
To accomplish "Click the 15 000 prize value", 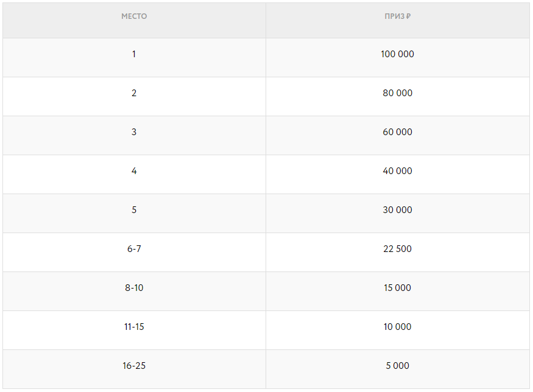I will coord(397,288).
